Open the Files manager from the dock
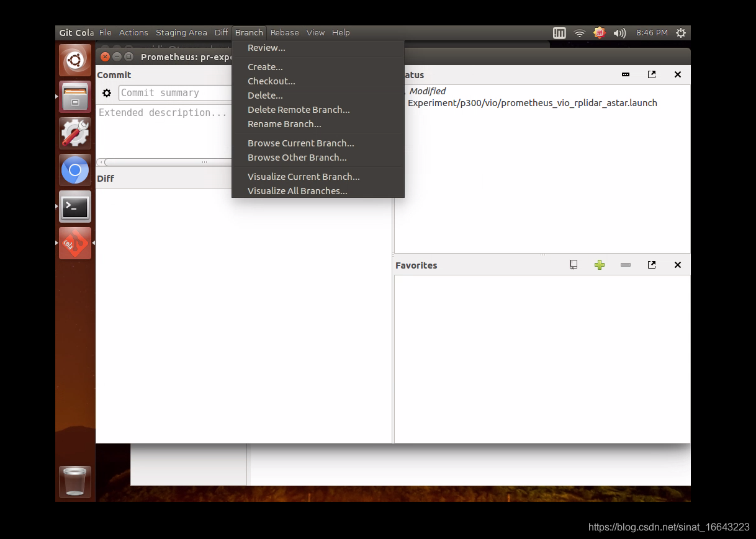 pos(75,97)
